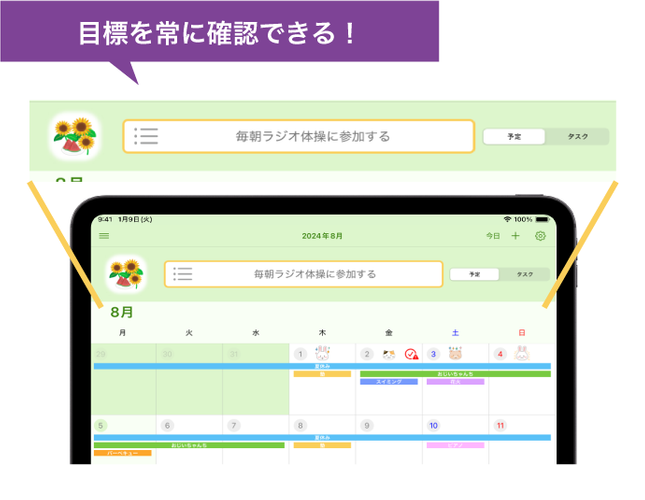Click the 予定 tab in the enlarged banner
This screenshot has width=645, height=500.
pos(514,136)
